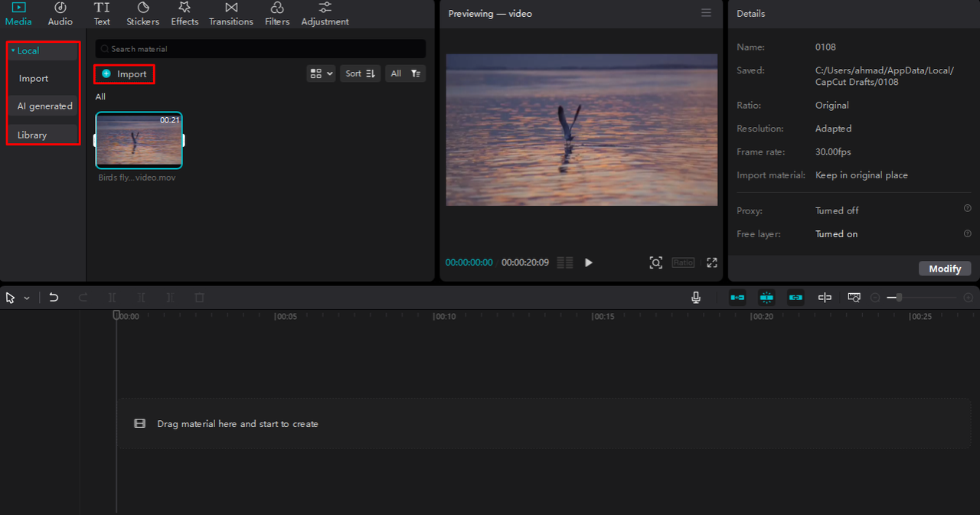
Task: Click the Delete trash icon
Action: (x=199, y=298)
